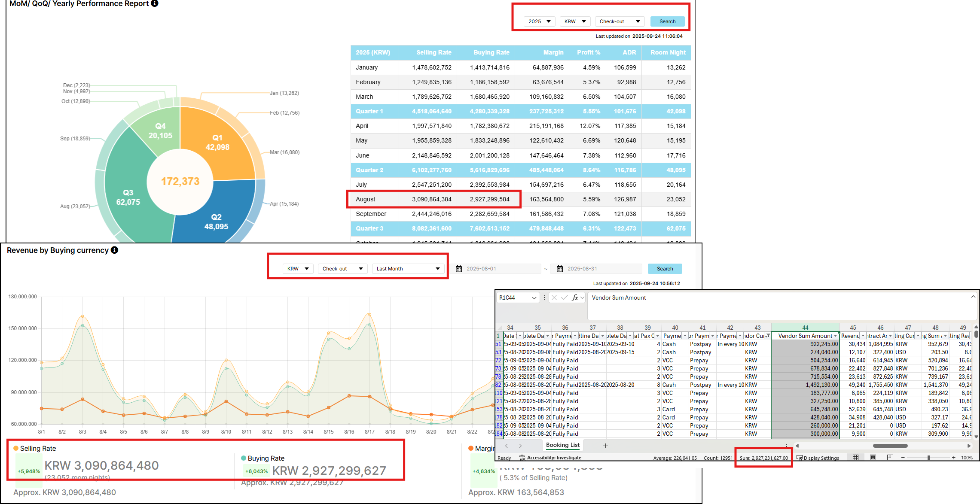This screenshot has height=504, width=980.
Task: Click Display Settings in status bar
Action: [818, 458]
